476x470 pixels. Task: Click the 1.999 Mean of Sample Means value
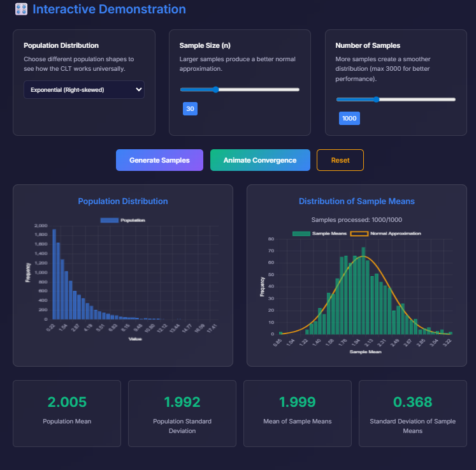click(298, 402)
